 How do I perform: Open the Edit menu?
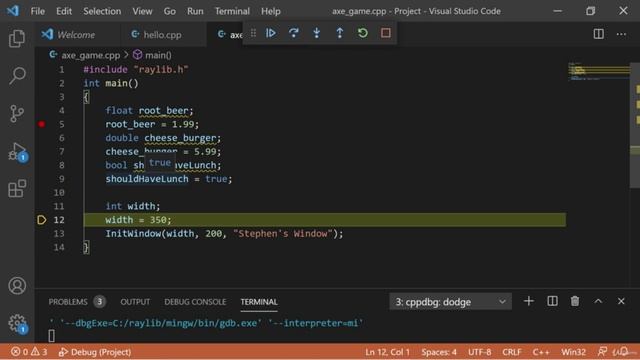point(64,11)
